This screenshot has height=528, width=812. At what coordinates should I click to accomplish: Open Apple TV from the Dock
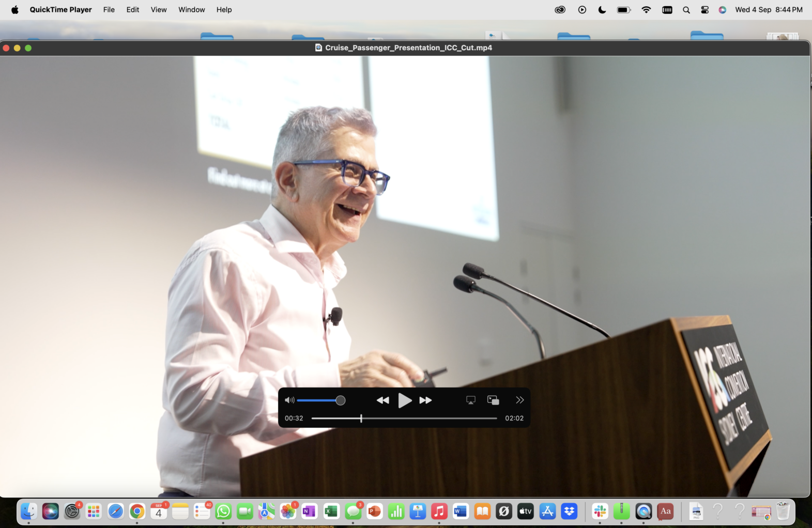(526, 511)
